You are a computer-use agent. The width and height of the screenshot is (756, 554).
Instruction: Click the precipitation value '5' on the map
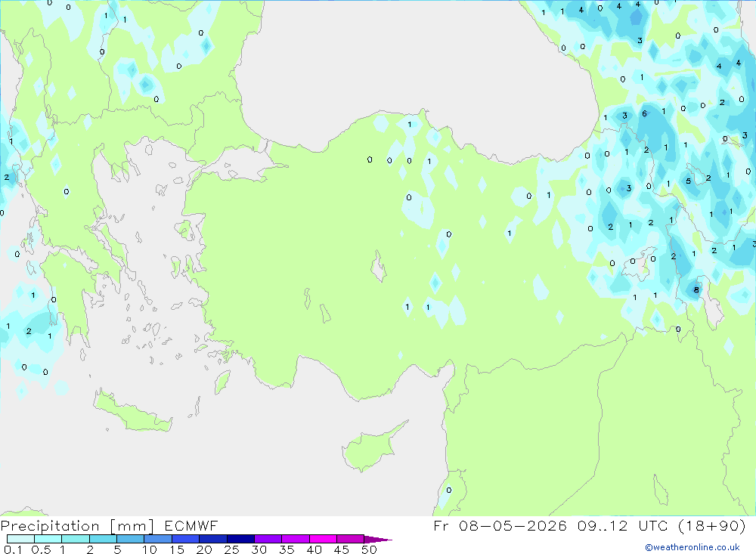[689, 181]
